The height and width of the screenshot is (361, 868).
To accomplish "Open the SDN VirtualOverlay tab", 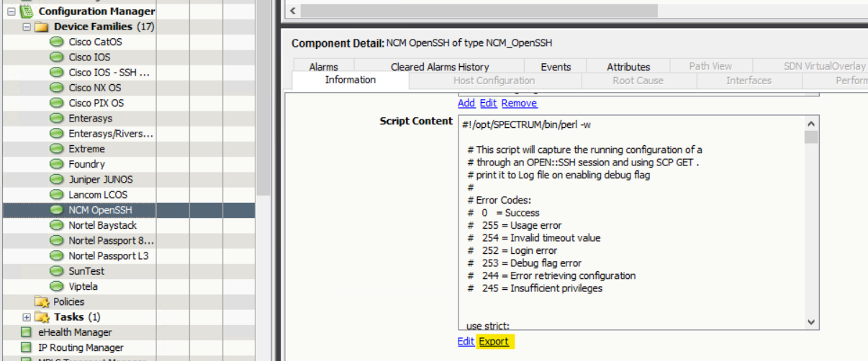I will pos(825,66).
